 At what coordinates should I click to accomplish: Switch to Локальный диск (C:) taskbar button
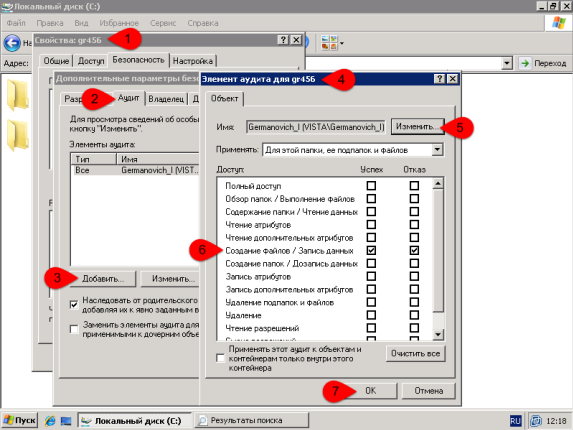134,421
